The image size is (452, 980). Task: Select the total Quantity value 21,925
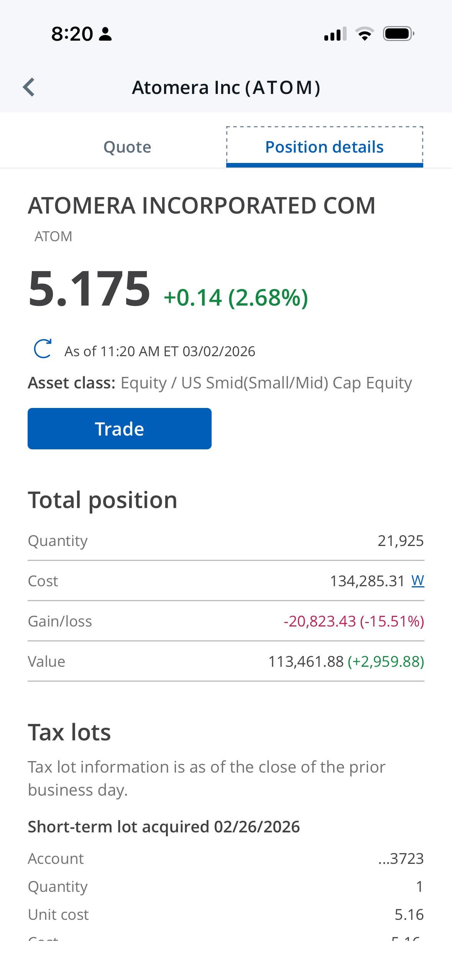point(400,541)
